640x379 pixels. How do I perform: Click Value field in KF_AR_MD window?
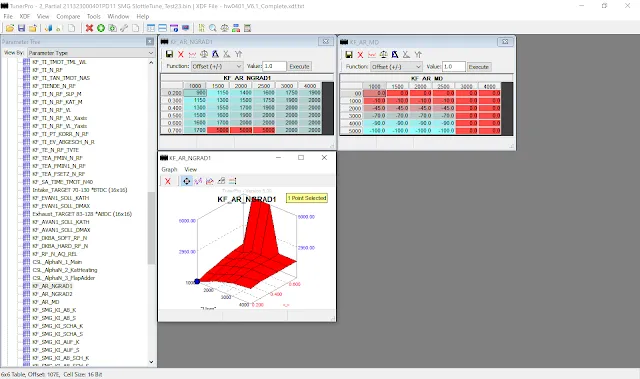click(454, 66)
